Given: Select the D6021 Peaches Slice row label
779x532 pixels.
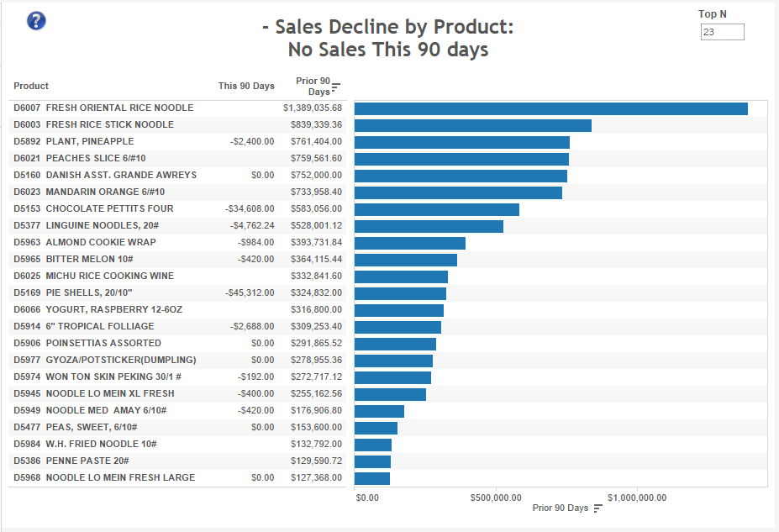Looking at the screenshot, I should [x=80, y=159].
